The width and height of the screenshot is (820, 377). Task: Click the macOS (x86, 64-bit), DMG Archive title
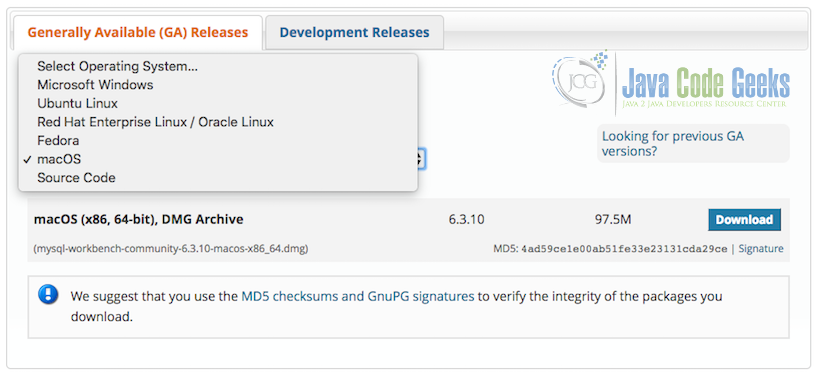(x=139, y=220)
